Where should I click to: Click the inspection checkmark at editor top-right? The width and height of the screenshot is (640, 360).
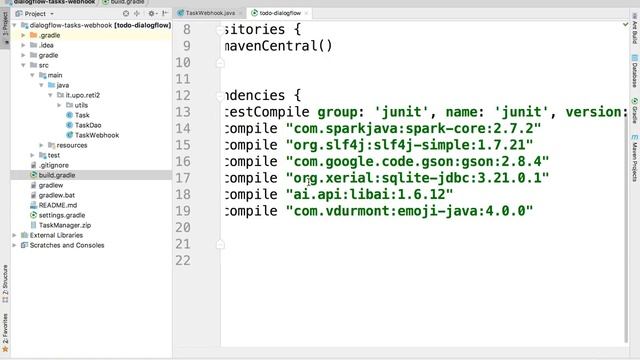coord(625,24)
